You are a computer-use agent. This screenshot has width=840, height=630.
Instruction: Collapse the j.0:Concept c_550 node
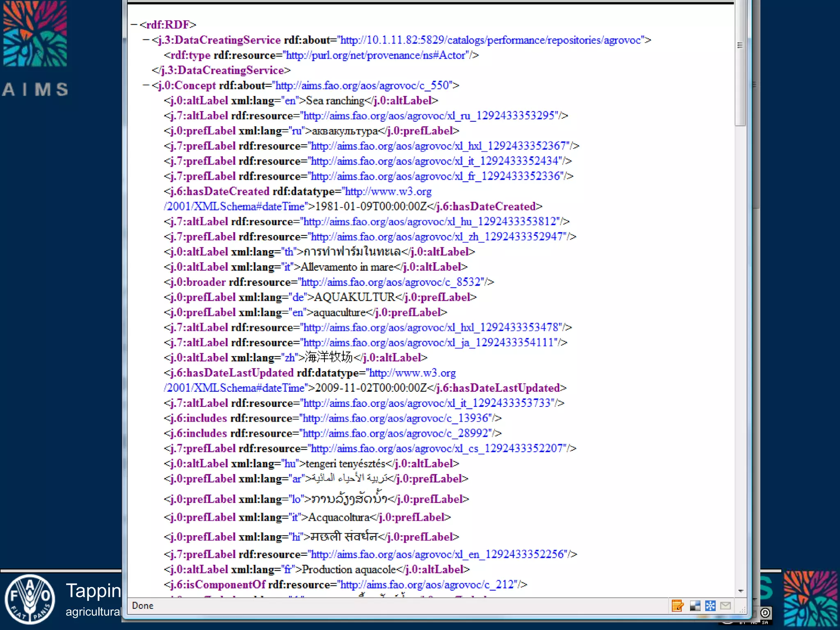tap(146, 85)
